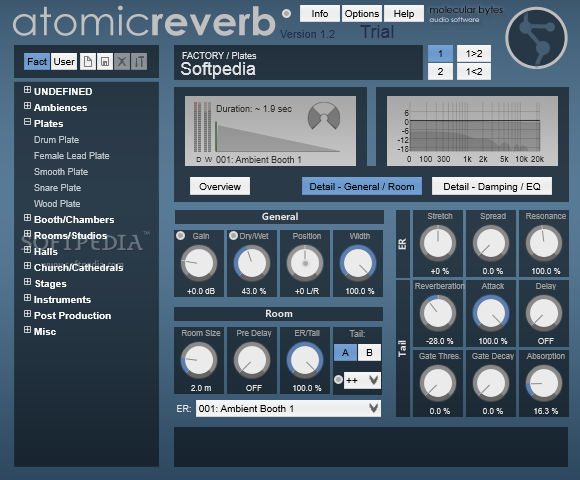Click the small circle beside atomicreverb title
The height and width of the screenshot is (480, 580).
coord(286,13)
